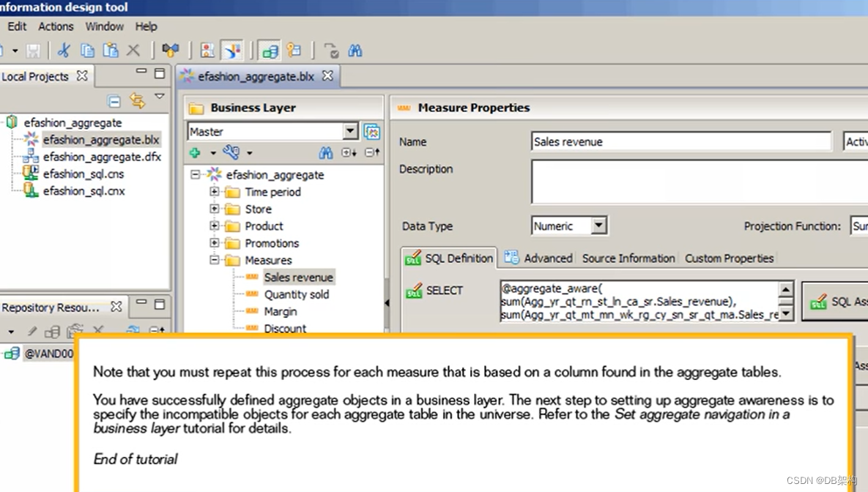Maximize the Local Projects panel
868x492 pixels.
pyautogui.click(x=160, y=73)
